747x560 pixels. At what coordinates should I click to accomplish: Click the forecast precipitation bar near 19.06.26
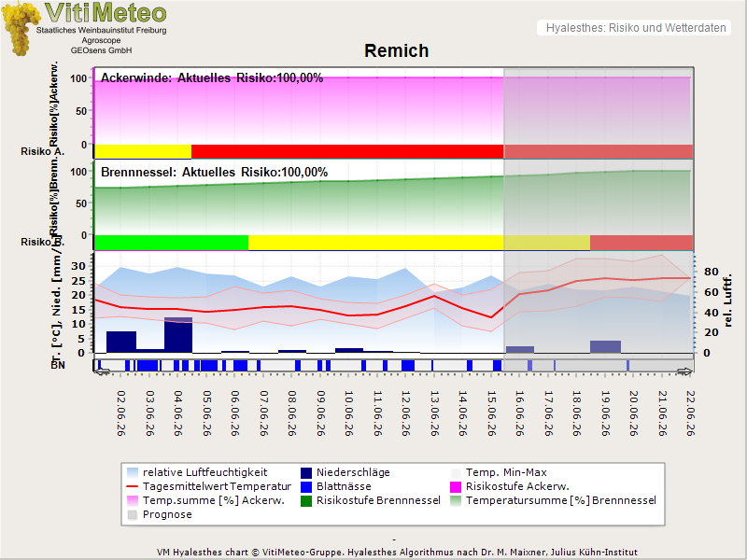click(x=605, y=346)
